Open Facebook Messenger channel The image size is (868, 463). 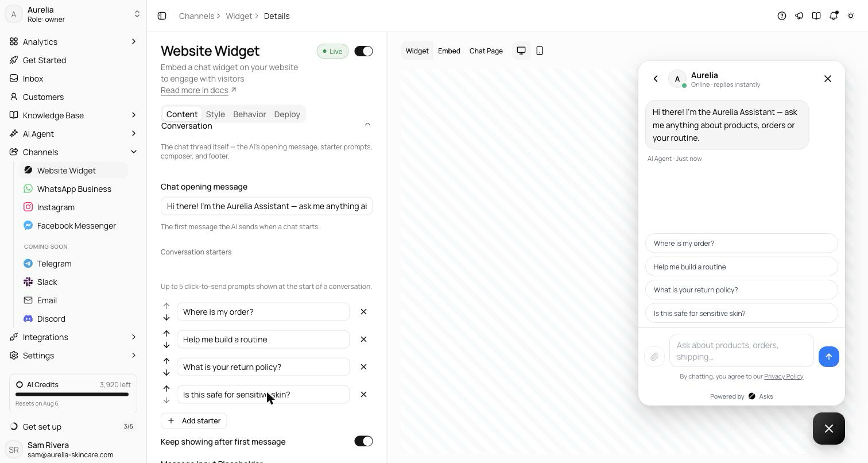73,226
